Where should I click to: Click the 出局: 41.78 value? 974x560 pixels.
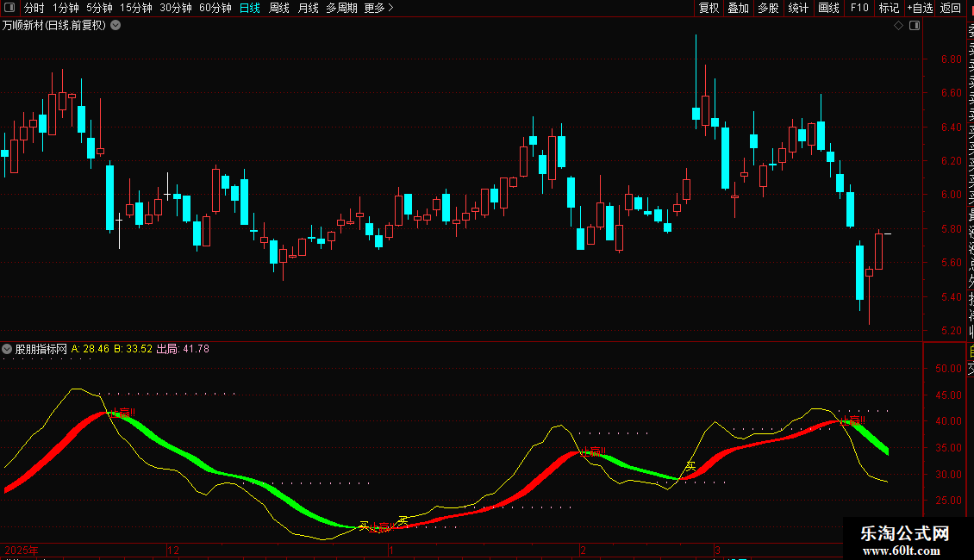(x=183, y=349)
